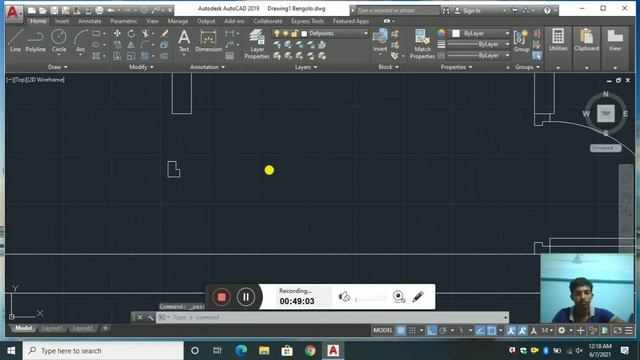
Task: Expand the Annotation panel
Action: tap(207, 67)
